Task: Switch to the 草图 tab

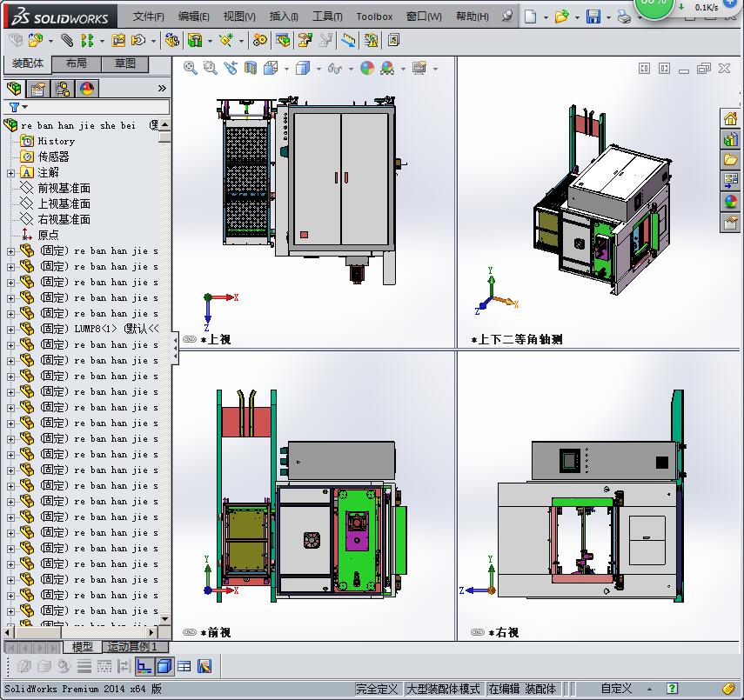Action: [124, 63]
